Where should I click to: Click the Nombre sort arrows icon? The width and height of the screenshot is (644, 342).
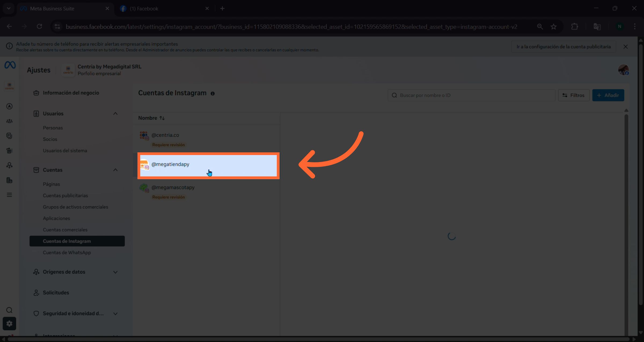(162, 118)
